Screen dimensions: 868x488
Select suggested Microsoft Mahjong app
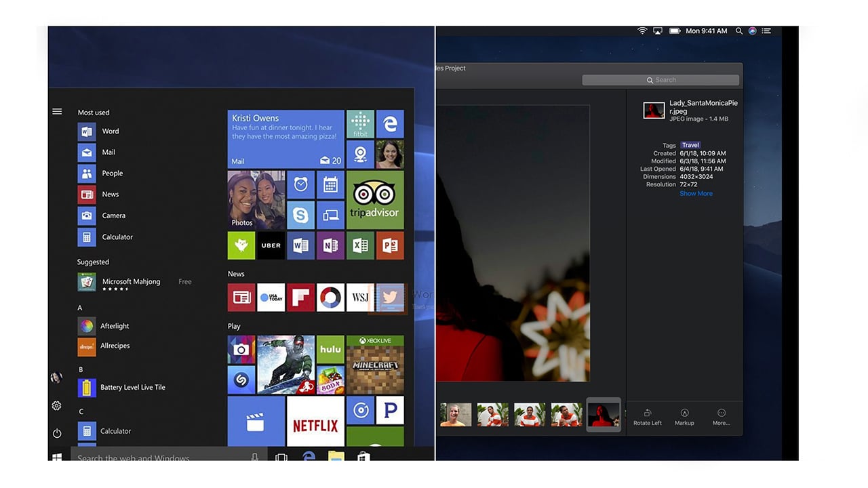(x=136, y=282)
